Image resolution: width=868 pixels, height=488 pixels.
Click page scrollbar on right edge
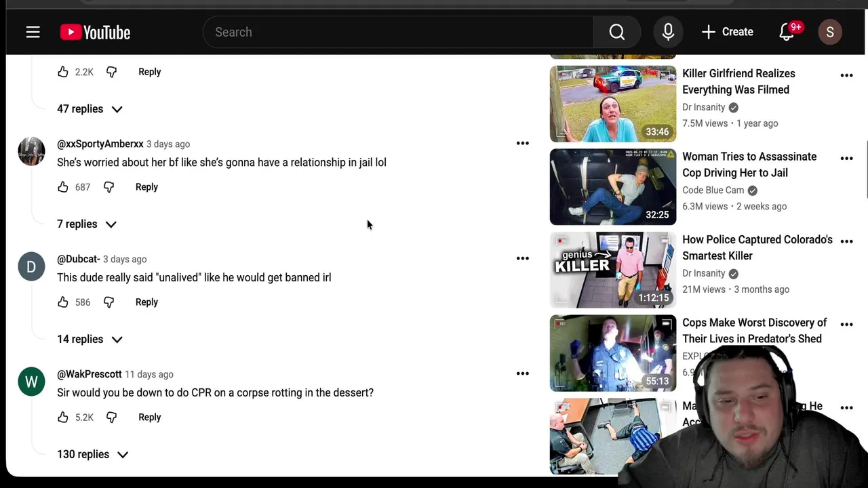pyautogui.click(x=866, y=169)
